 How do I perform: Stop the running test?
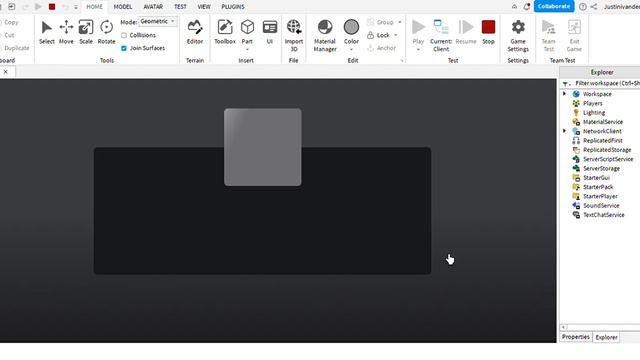[488, 32]
